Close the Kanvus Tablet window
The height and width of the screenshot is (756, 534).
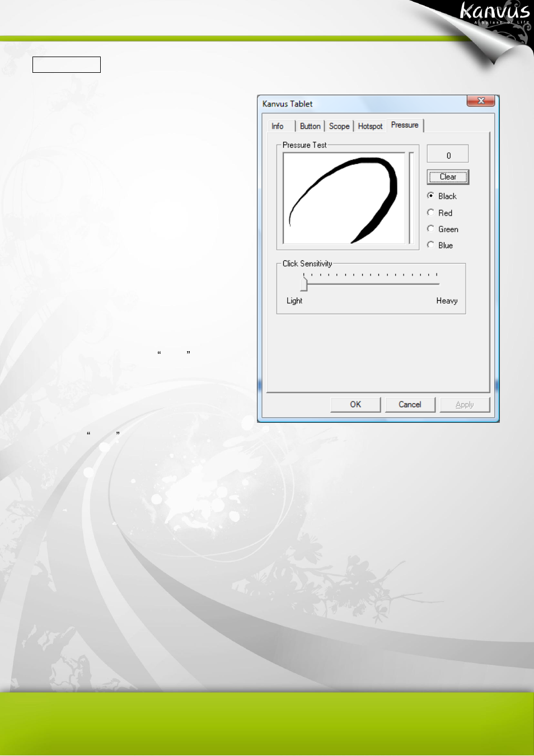click(481, 101)
